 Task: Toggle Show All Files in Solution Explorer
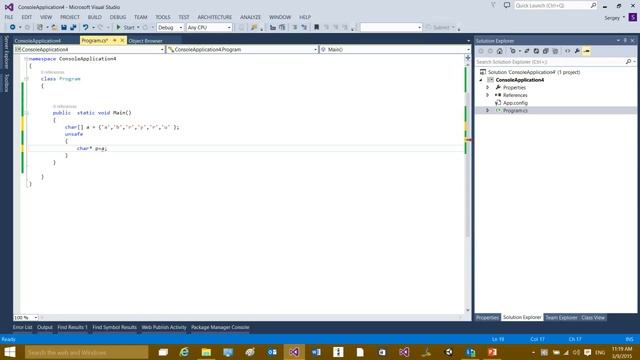[555, 51]
